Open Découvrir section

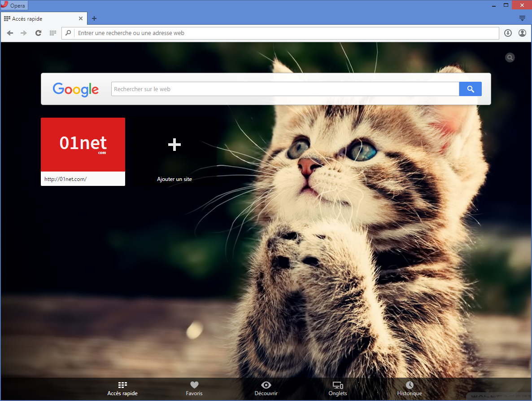tap(266, 388)
